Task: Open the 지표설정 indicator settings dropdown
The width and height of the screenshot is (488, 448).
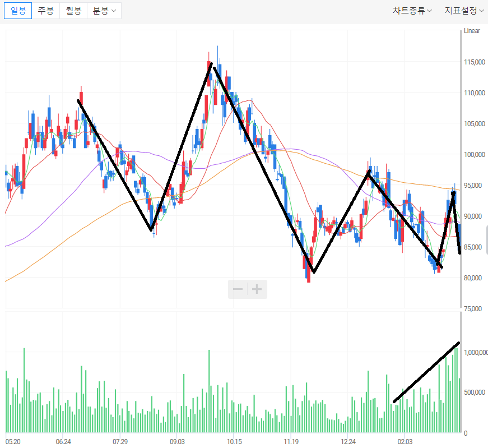Action: 464,11
